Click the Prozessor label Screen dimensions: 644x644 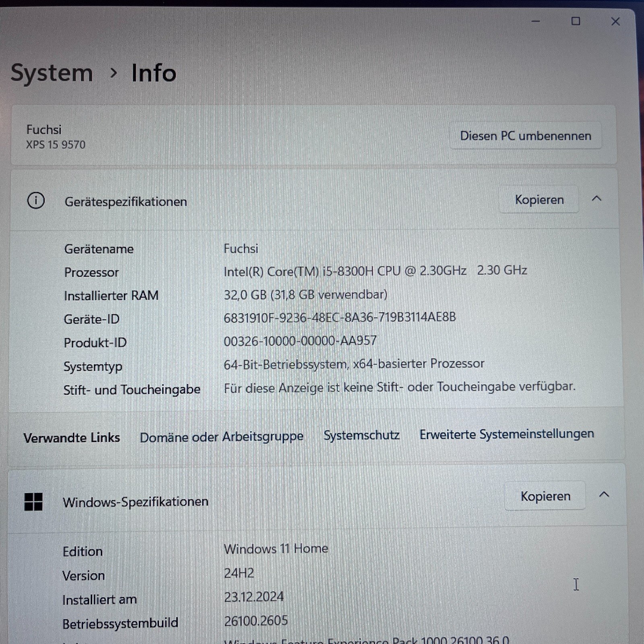pyautogui.click(x=91, y=272)
